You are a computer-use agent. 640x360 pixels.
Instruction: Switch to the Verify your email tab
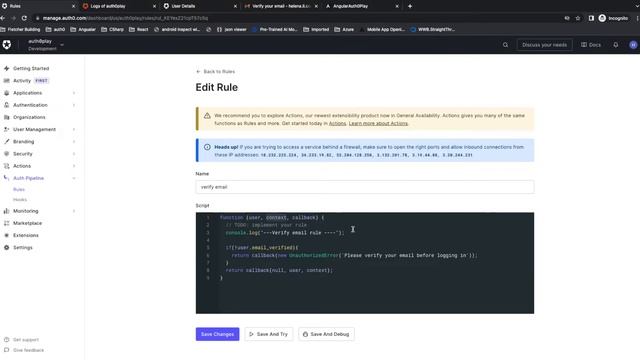[x=280, y=6]
